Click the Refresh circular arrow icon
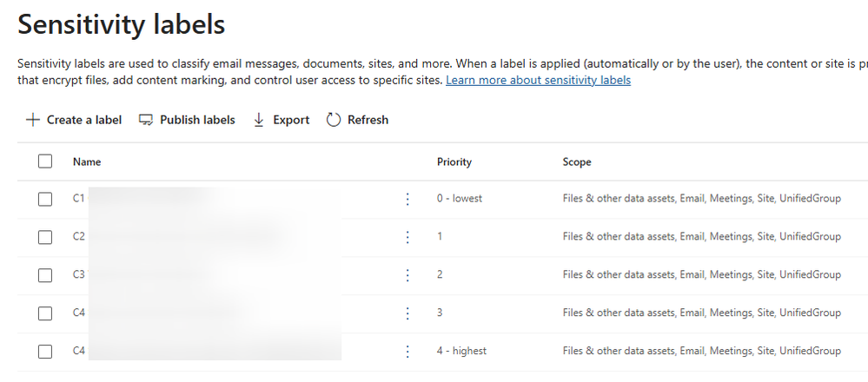The height and width of the screenshot is (382, 868). tap(334, 120)
